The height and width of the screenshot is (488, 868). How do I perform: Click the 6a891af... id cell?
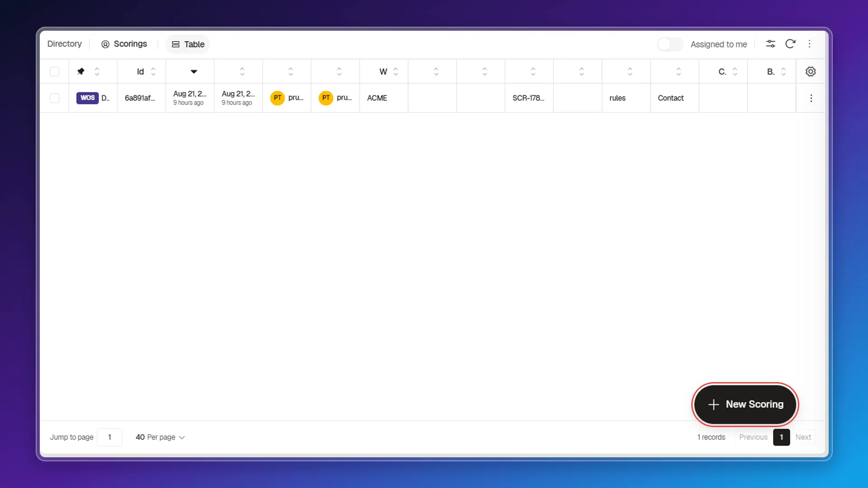click(142, 98)
